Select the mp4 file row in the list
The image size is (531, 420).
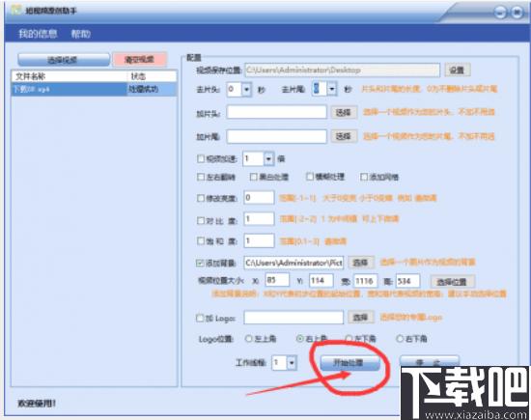[x=95, y=90]
